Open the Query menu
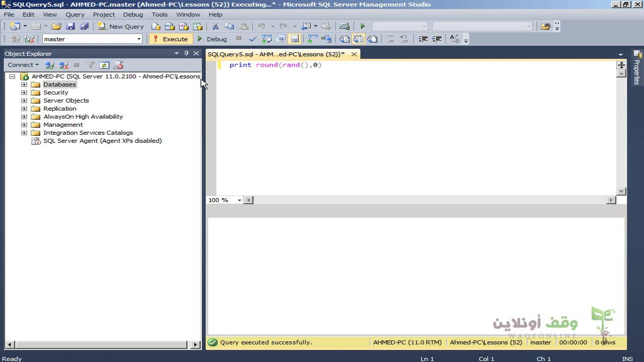 click(x=74, y=15)
